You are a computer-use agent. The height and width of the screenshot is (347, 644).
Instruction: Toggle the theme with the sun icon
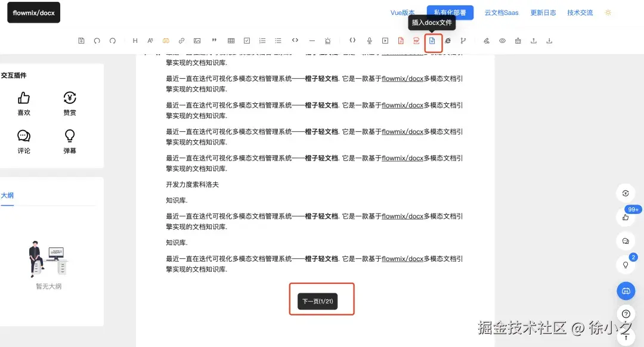[x=608, y=12]
